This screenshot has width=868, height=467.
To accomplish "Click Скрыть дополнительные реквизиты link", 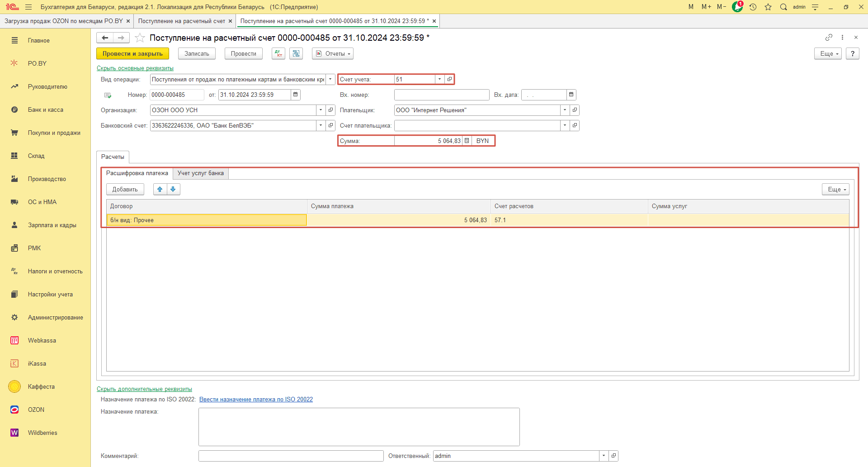I will [144, 389].
